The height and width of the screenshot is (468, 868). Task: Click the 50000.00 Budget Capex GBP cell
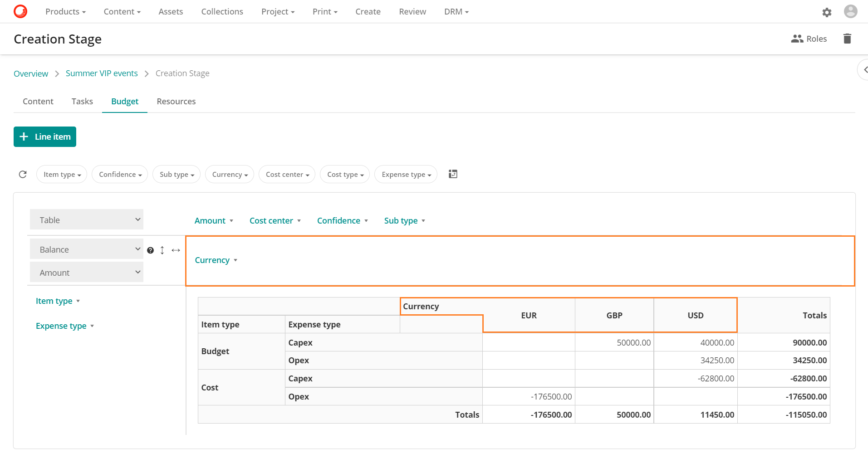point(614,342)
